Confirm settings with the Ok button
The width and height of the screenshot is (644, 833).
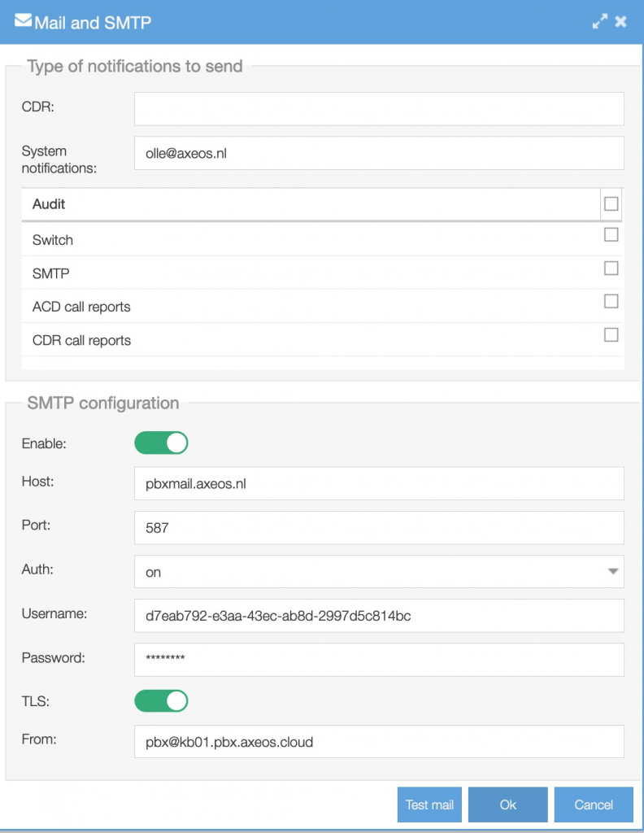[x=507, y=805]
